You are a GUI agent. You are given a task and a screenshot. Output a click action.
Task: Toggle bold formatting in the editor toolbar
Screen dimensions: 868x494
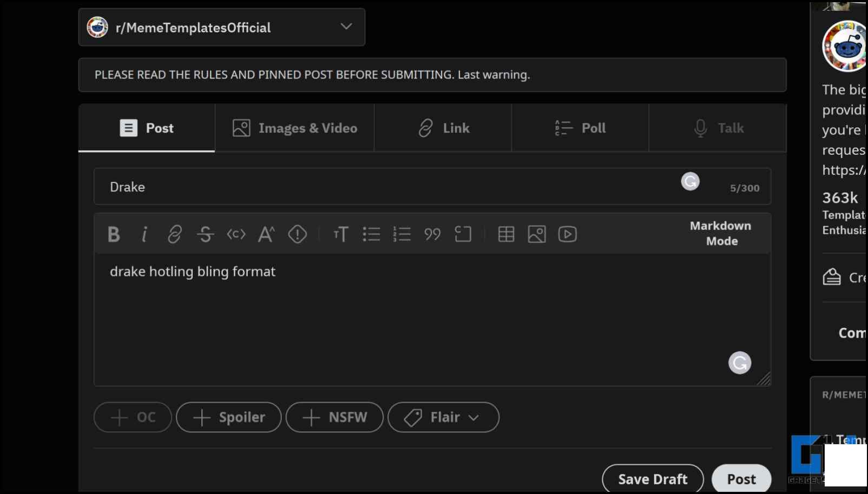(114, 234)
